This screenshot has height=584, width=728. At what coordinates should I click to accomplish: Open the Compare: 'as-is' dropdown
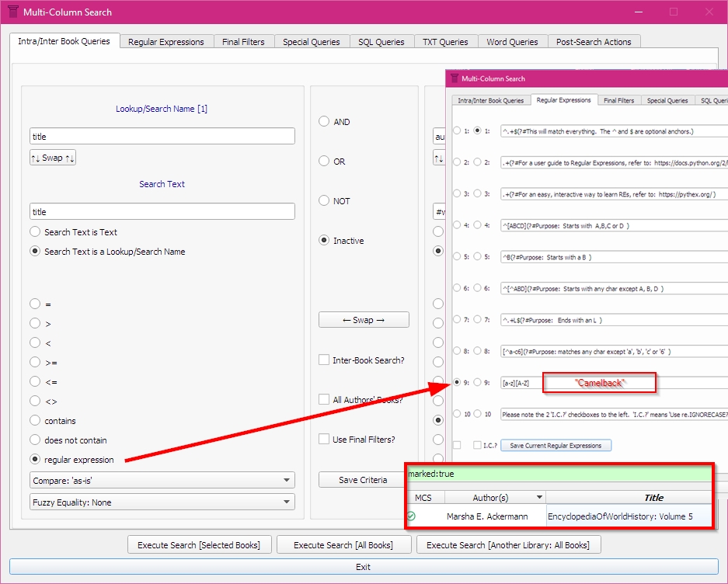pos(162,480)
